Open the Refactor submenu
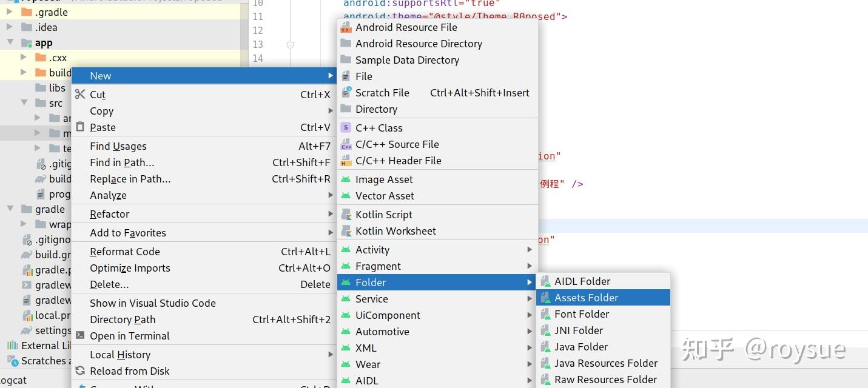This screenshot has width=868, height=388. [x=110, y=214]
